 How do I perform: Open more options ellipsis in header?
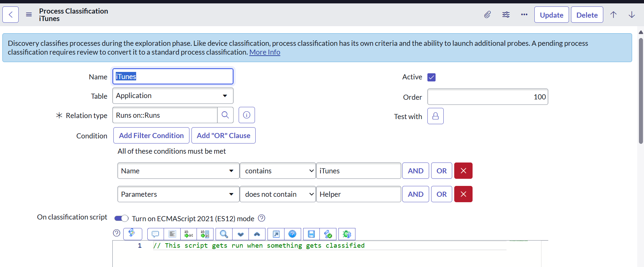[524, 15]
